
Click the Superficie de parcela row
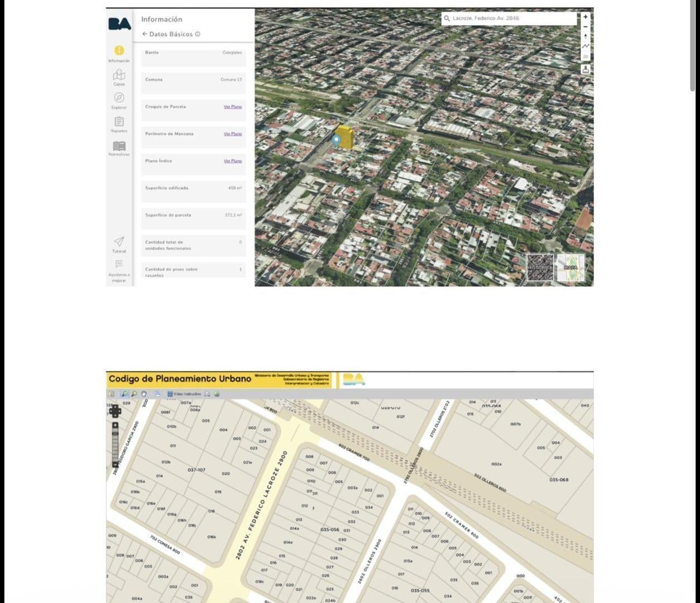click(x=194, y=218)
